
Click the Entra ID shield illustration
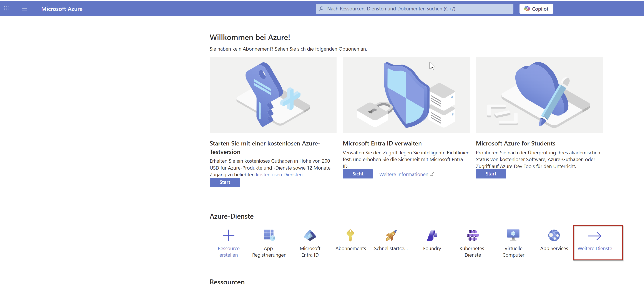click(406, 95)
